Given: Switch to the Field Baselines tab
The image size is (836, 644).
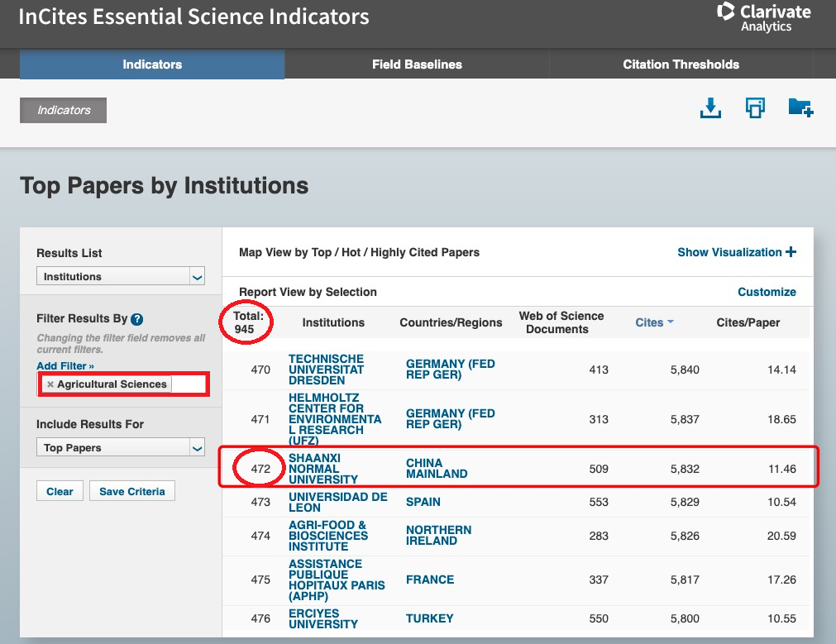Looking at the screenshot, I should [x=417, y=64].
